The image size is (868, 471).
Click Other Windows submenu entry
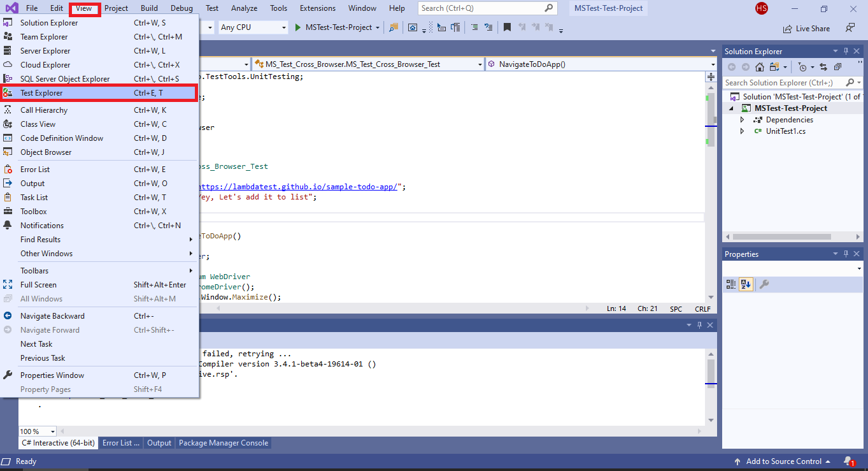[100, 254]
